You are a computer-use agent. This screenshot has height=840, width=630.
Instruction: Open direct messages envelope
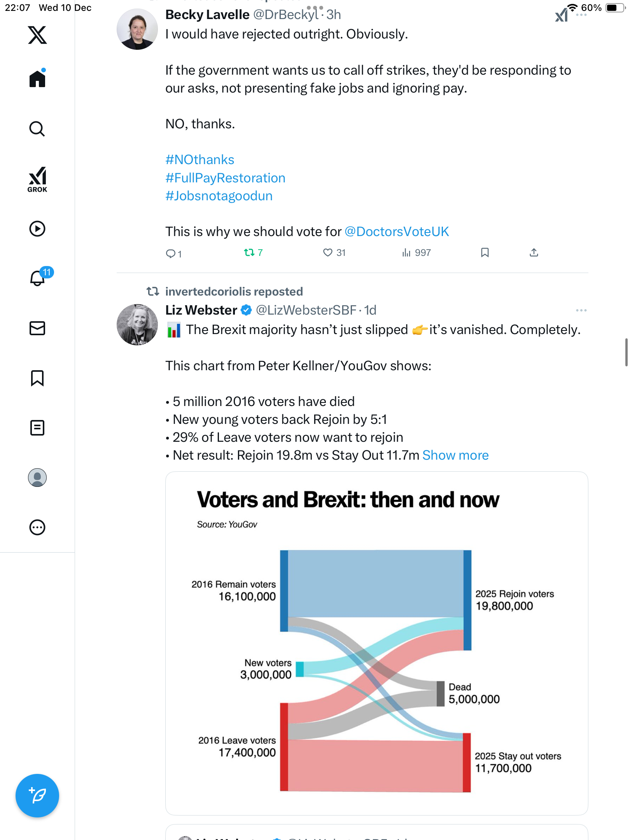[x=37, y=328]
